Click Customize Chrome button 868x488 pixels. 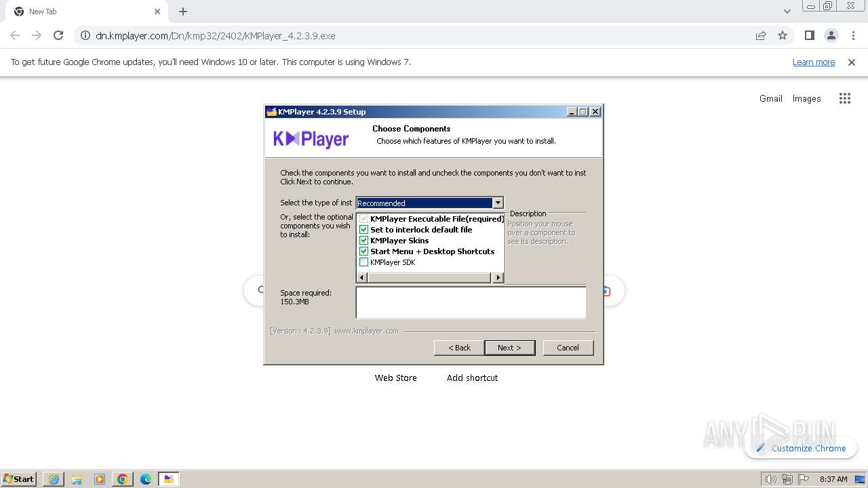801,448
